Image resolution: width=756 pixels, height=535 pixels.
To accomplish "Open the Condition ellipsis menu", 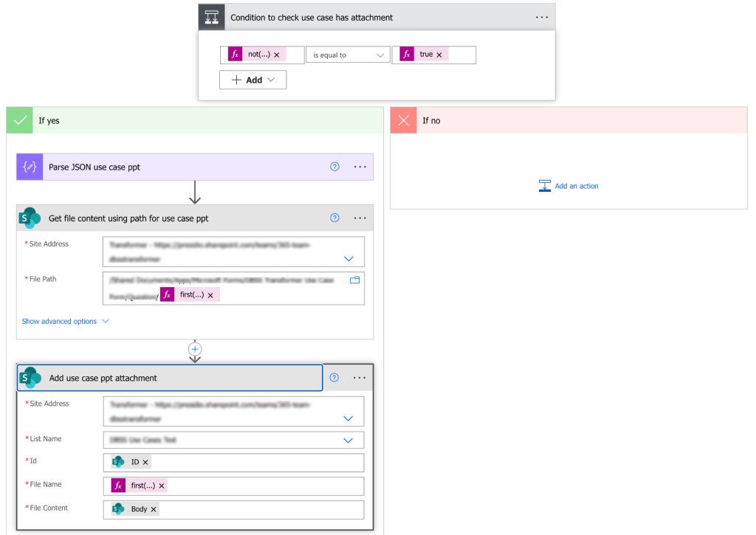I will pyautogui.click(x=541, y=16).
